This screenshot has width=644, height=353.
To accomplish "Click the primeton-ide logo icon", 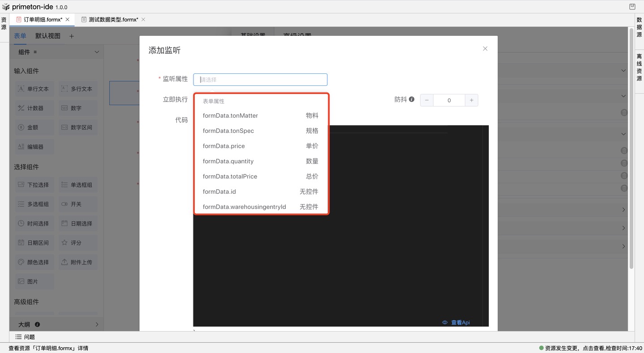I will (6, 7).
